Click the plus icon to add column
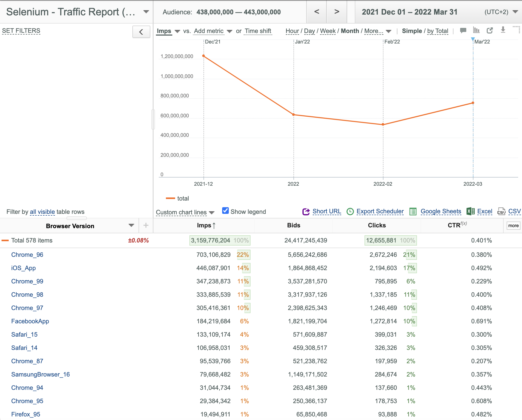522x420 pixels. tap(146, 225)
